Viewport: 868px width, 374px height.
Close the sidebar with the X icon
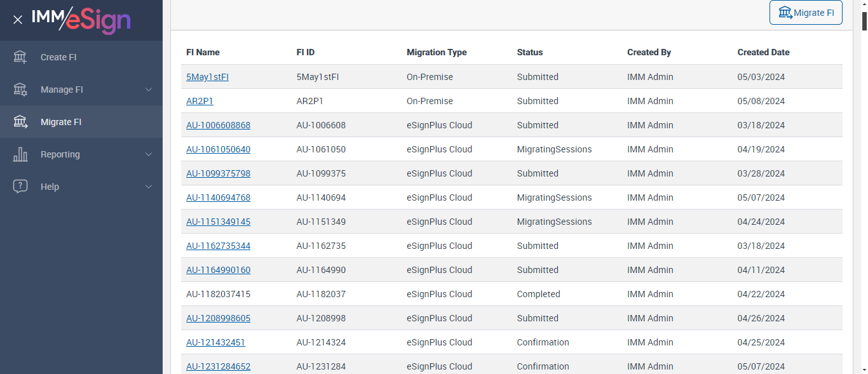[x=18, y=20]
